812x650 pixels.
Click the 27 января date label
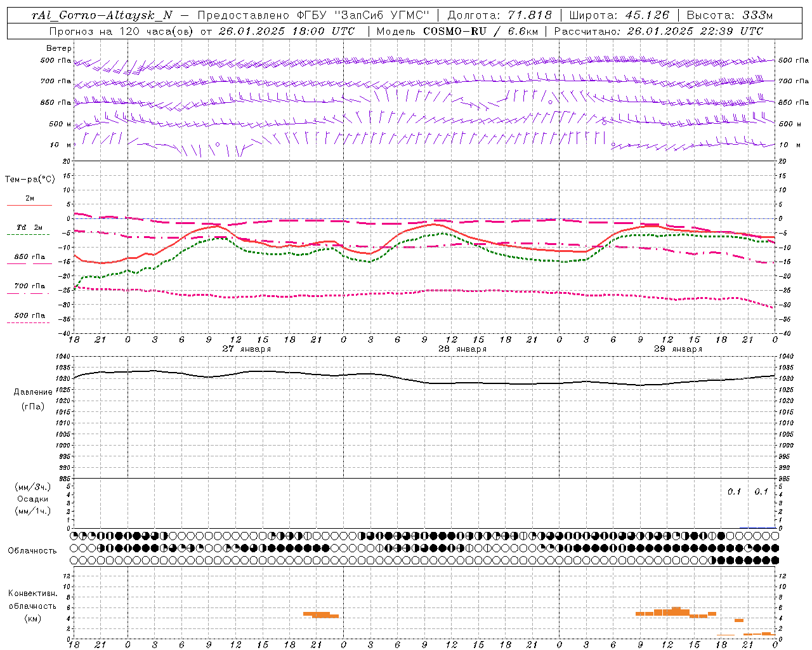pyautogui.click(x=246, y=349)
